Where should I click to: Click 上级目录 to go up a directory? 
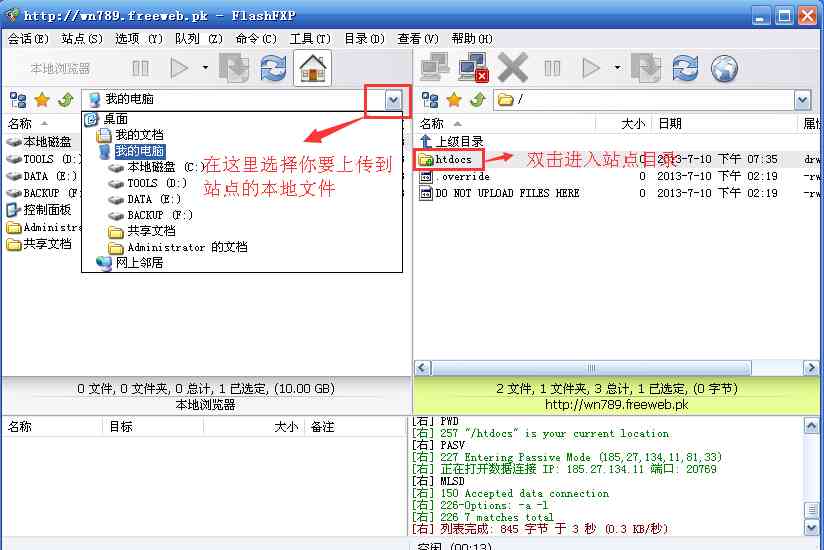pyautogui.click(x=458, y=142)
